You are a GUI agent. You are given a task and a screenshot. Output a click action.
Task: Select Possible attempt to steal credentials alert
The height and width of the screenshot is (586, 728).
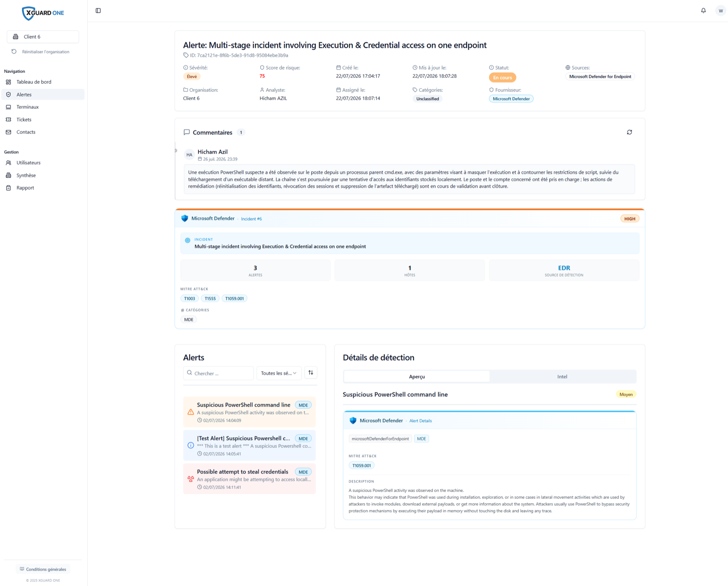click(249, 479)
